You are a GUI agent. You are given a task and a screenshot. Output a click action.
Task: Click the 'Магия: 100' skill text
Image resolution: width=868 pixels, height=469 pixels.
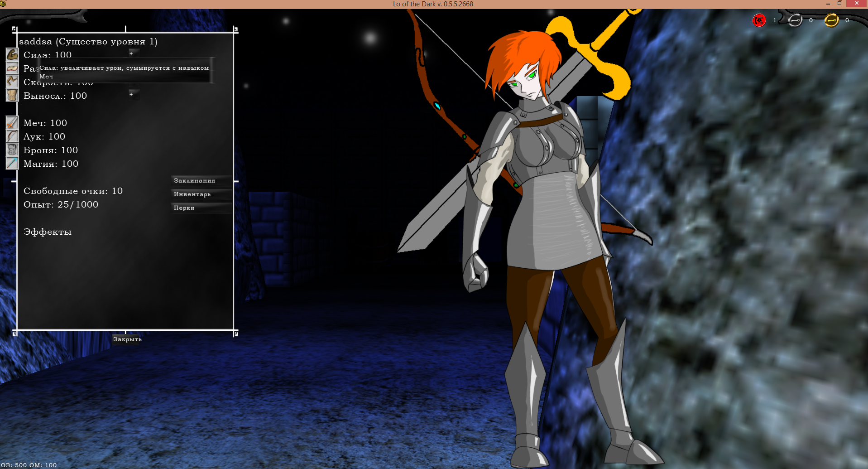51,164
